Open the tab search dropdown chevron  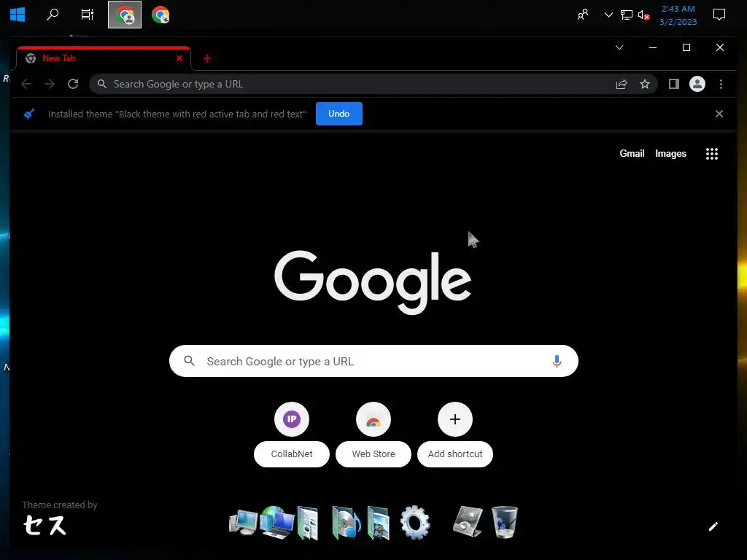tap(619, 47)
